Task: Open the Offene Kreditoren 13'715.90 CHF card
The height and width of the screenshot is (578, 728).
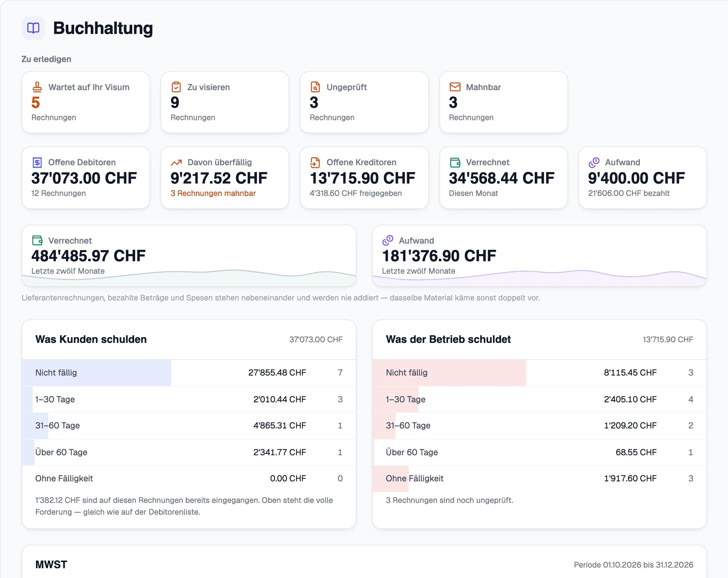Action: pos(364,178)
